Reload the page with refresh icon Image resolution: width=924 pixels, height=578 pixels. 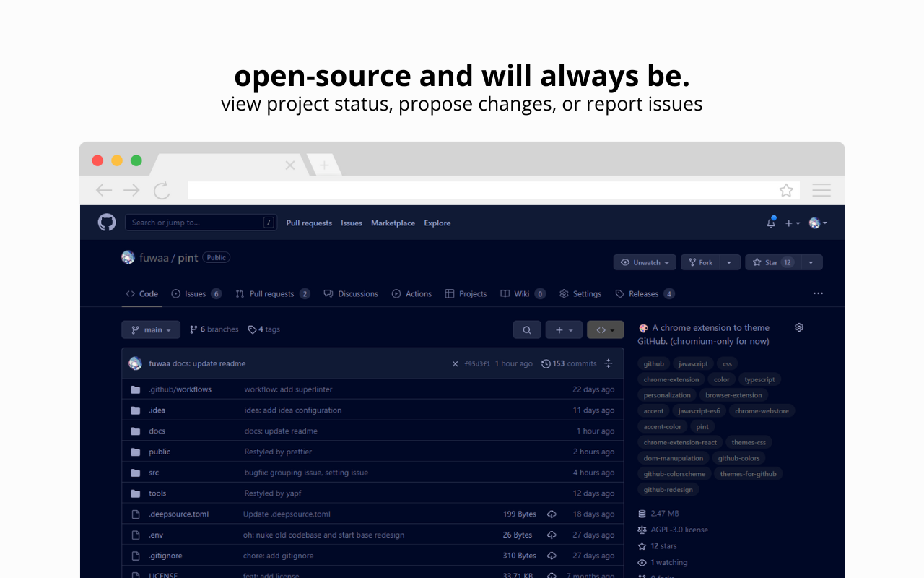162,191
